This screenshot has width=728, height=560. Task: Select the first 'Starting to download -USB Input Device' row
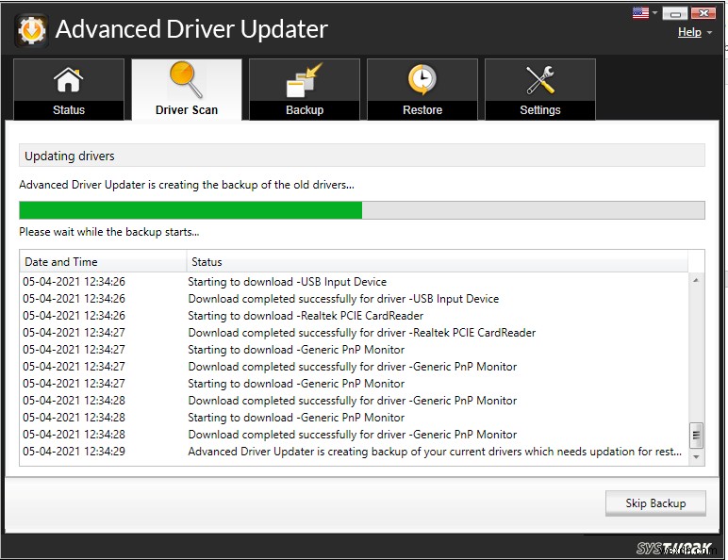coord(287,282)
